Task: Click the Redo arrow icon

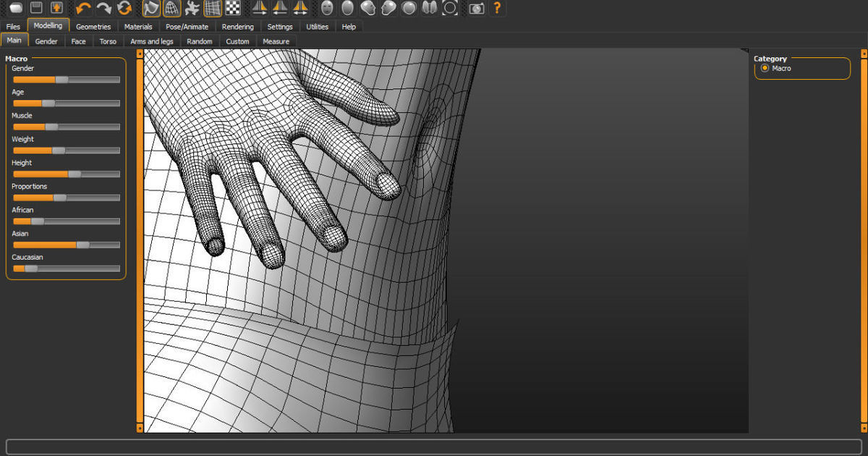Action: point(104,9)
